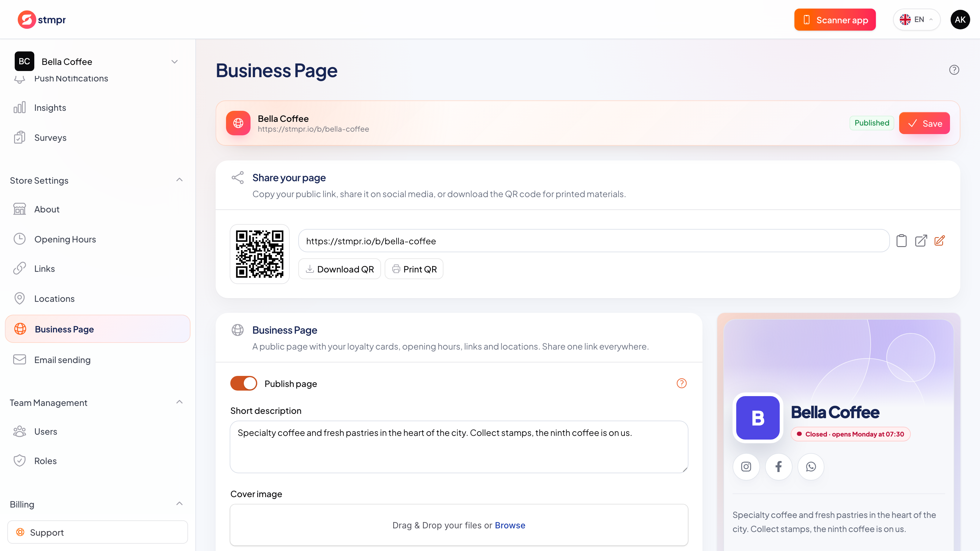Click the Closed opens Monday status pill
The width and height of the screenshot is (980, 551).
coord(851,434)
